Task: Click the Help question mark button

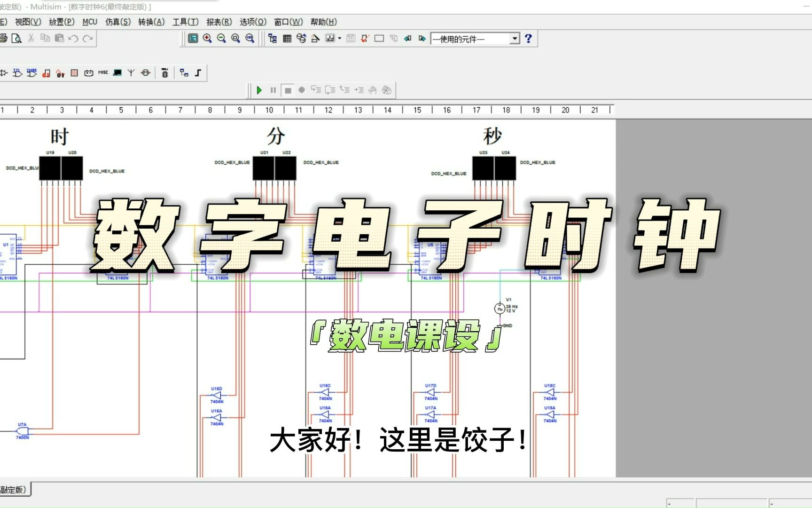Action: pyautogui.click(x=529, y=39)
